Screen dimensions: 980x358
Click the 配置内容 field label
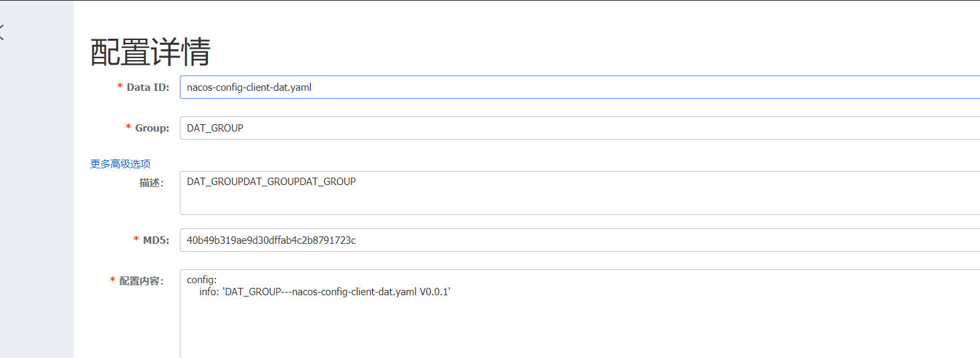click(141, 281)
